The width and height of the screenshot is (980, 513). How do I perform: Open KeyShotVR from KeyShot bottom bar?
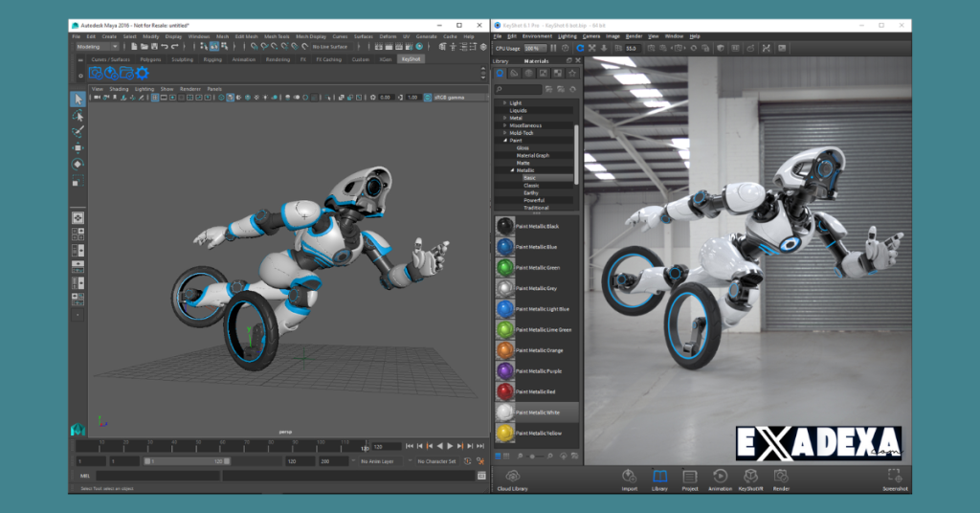point(750,480)
